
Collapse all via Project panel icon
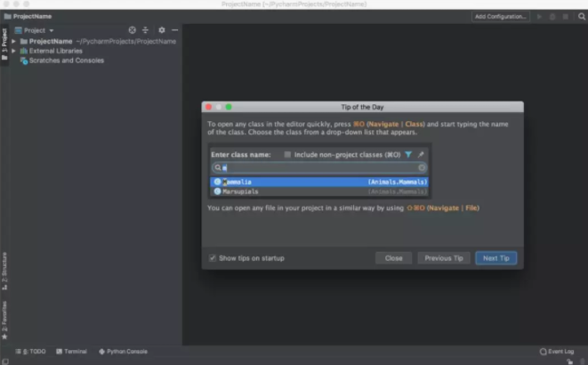146,30
